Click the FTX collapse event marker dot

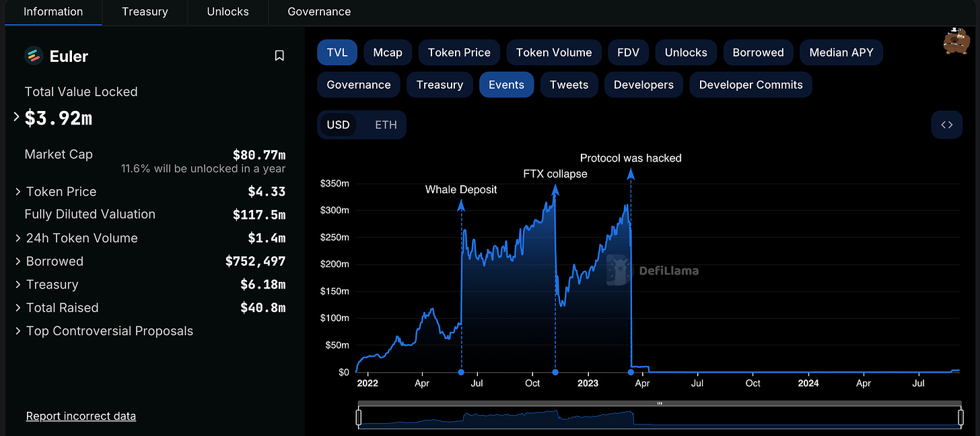coord(555,372)
